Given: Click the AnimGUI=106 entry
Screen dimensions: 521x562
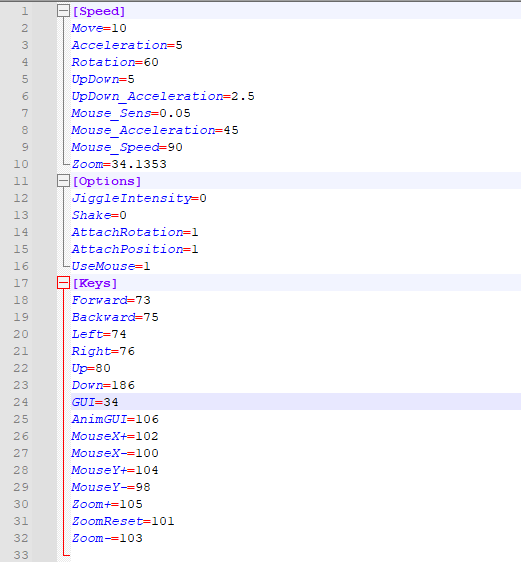Looking at the screenshot, I should click(115, 419).
